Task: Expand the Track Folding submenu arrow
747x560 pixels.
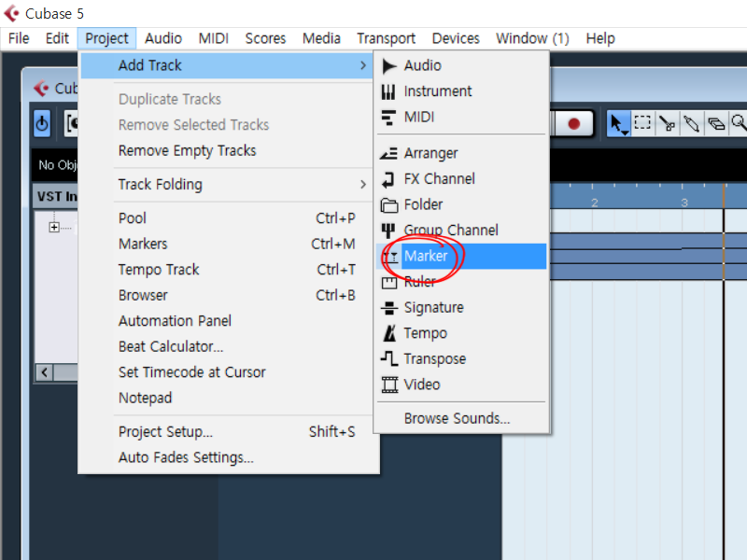Action: 363,184
